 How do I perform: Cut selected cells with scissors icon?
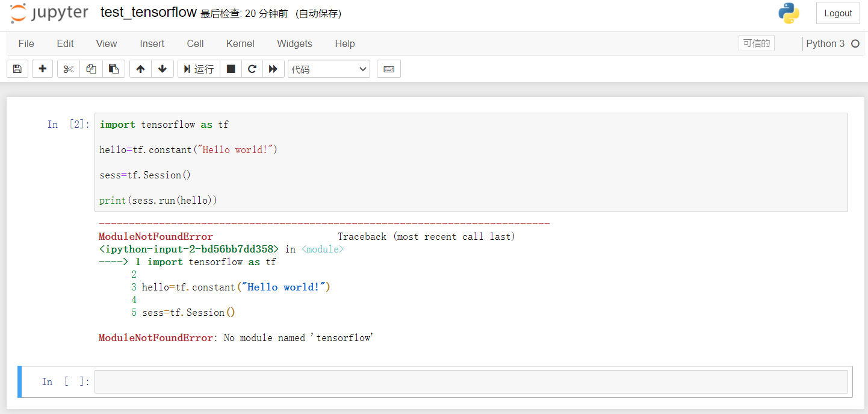coord(68,69)
